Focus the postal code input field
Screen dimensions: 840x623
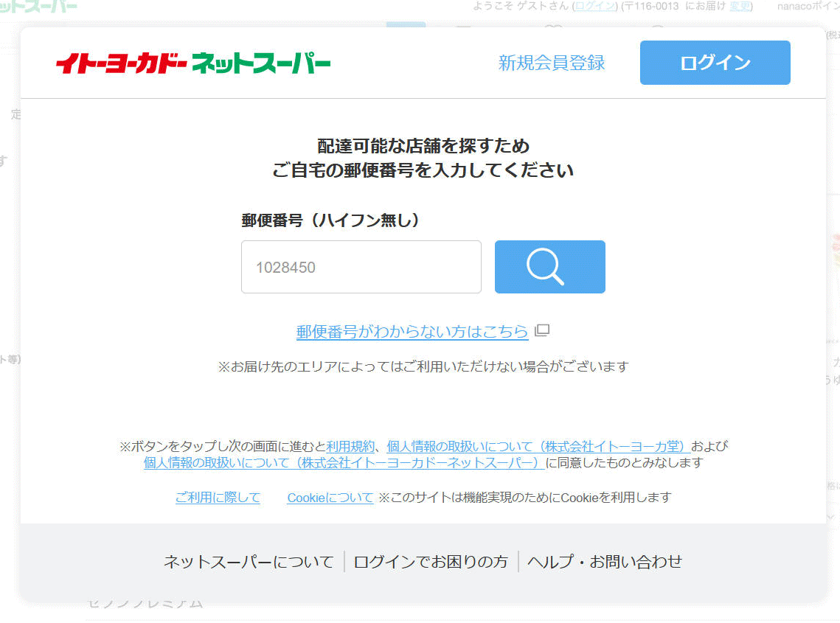click(361, 267)
